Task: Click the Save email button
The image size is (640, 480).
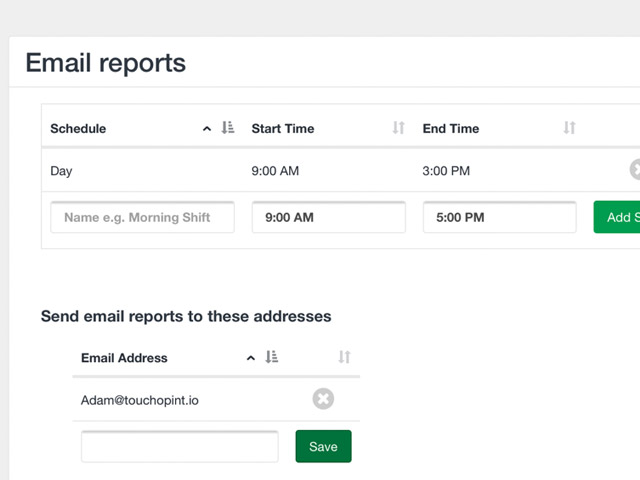Action: (323, 447)
